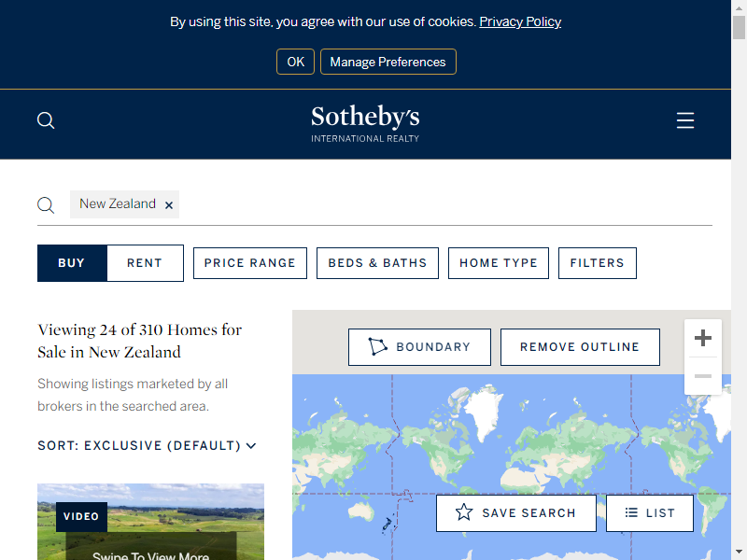Remove the New Zealand search tag
The height and width of the screenshot is (560, 747).
[x=169, y=205]
